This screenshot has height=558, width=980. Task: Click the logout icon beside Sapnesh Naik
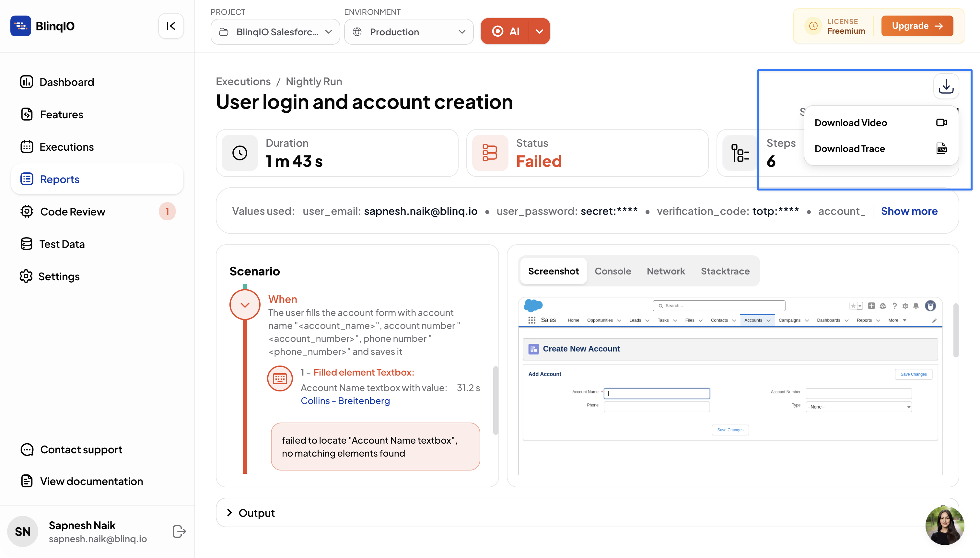179,531
